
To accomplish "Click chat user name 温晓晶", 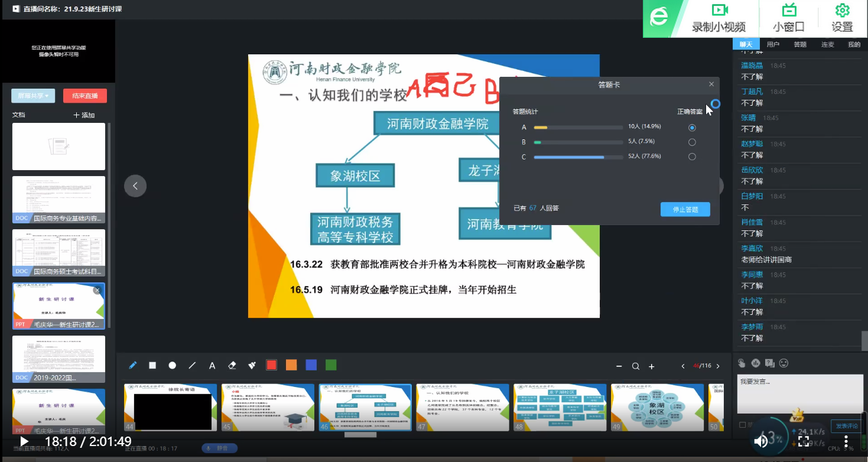I will [752, 66].
